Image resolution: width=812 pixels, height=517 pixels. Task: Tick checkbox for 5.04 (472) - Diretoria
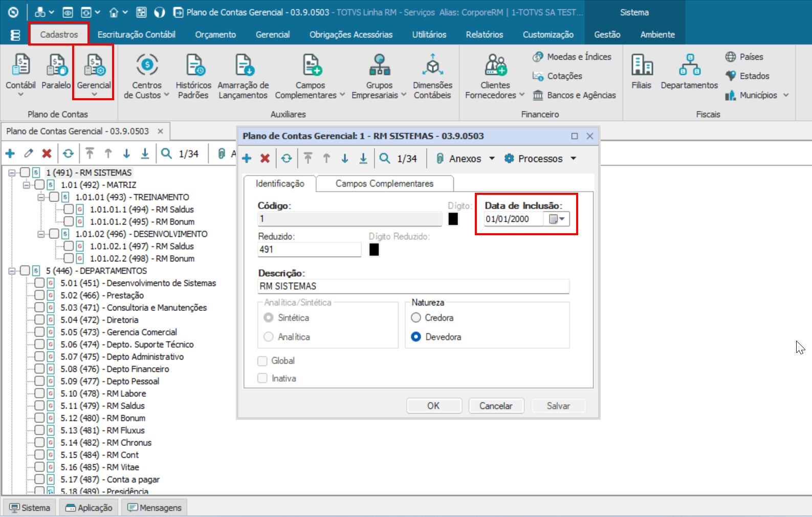click(x=39, y=320)
